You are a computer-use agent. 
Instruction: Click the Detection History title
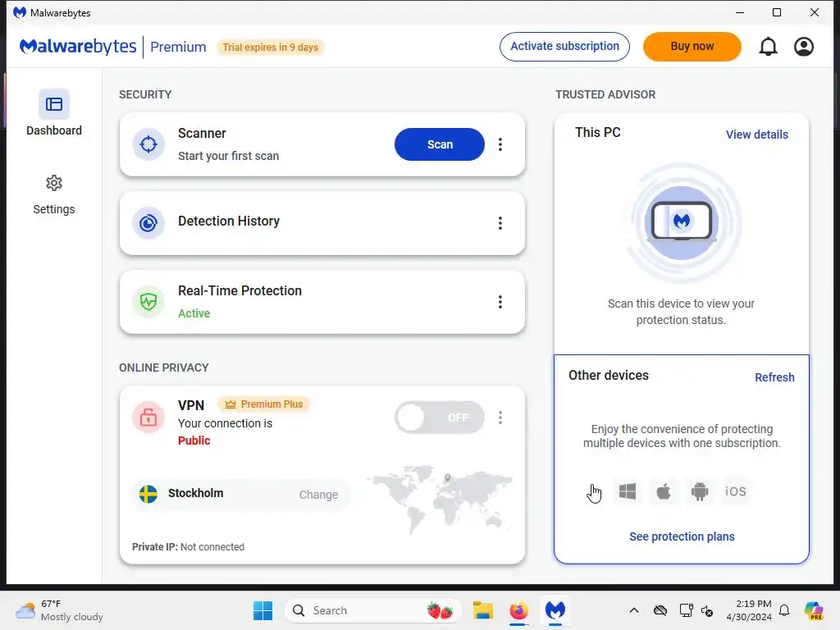229,221
